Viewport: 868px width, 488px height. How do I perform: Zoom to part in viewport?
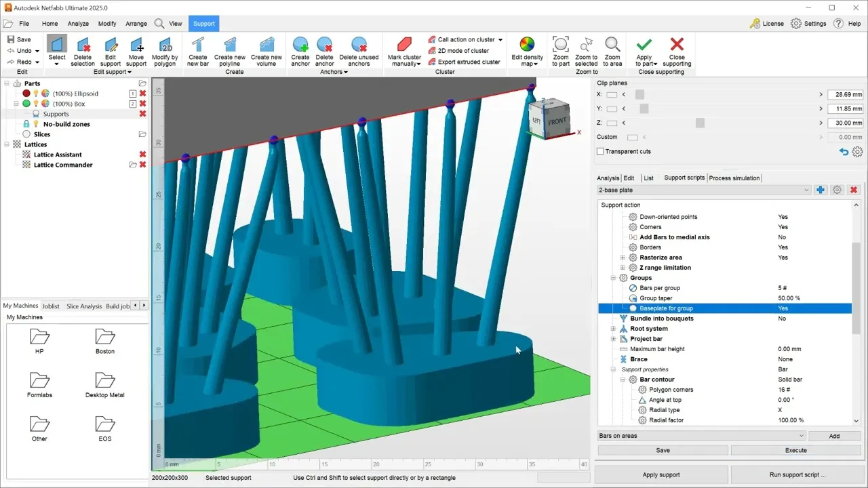coord(561,52)
